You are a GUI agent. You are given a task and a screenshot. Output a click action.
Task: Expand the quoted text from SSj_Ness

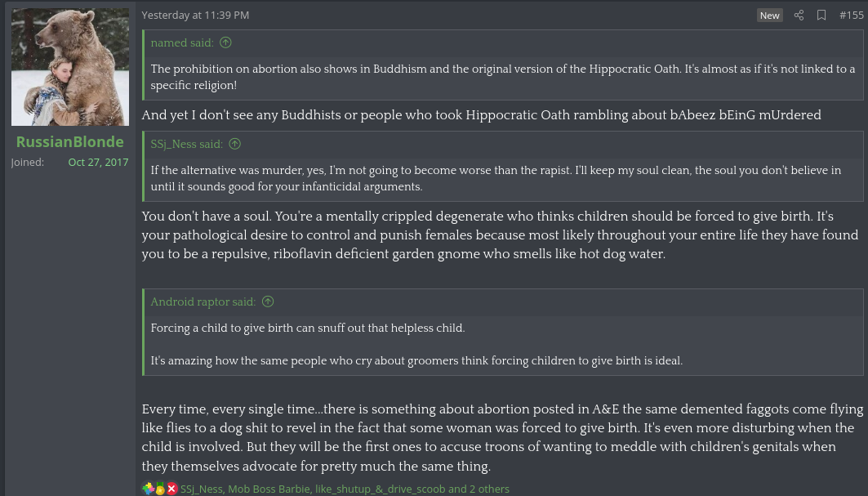click(x=502, y=178)
